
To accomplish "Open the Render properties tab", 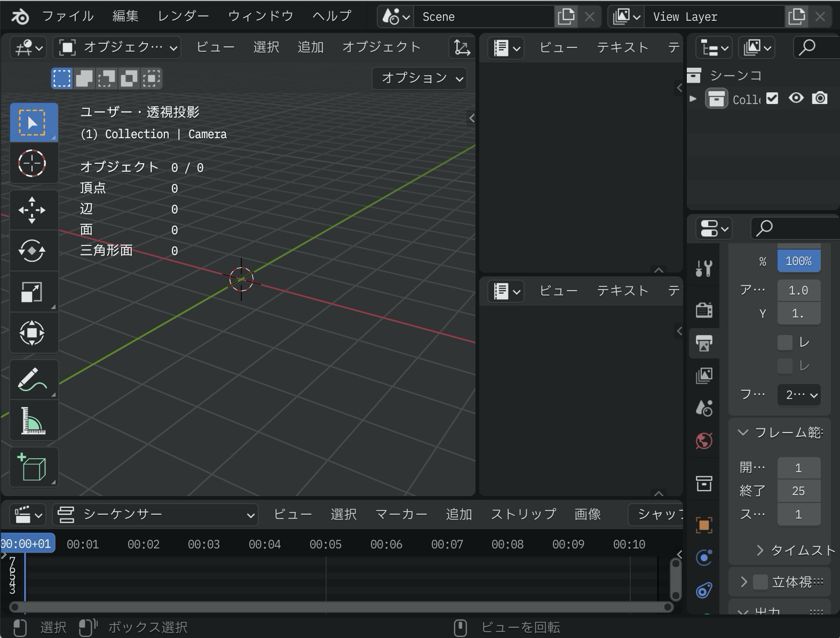I will pos(704,309).
